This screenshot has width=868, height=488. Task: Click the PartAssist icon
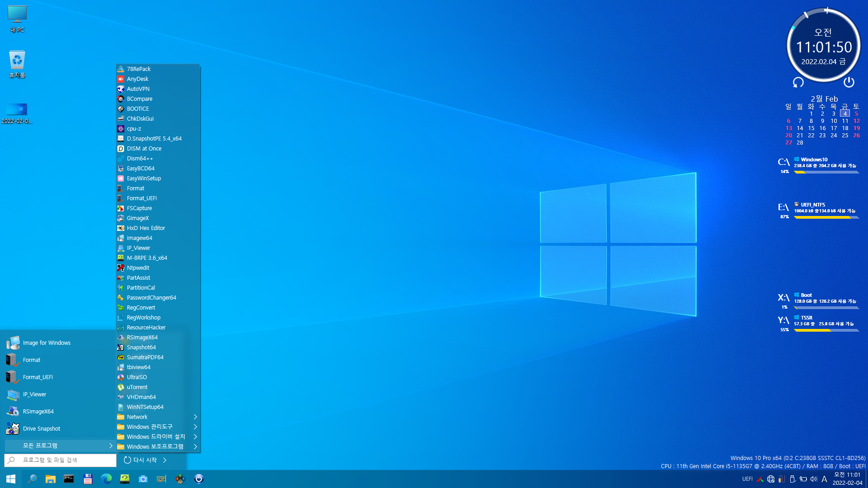pos(121,278)
